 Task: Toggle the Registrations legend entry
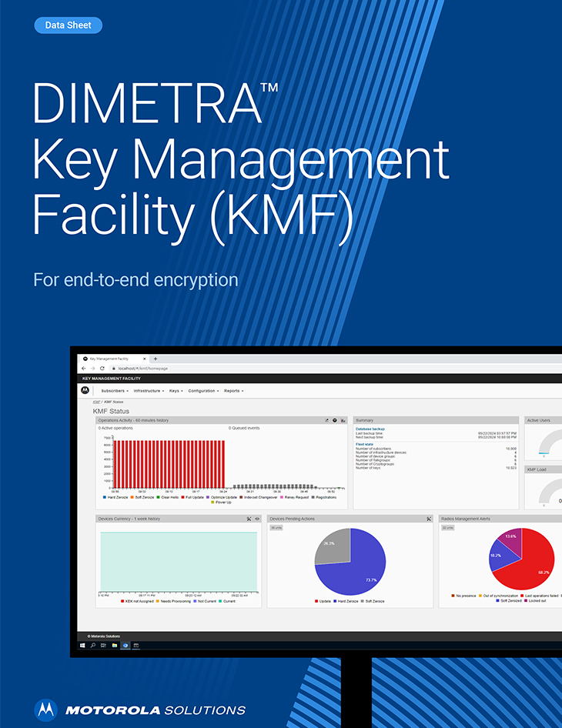coord(324,497)
